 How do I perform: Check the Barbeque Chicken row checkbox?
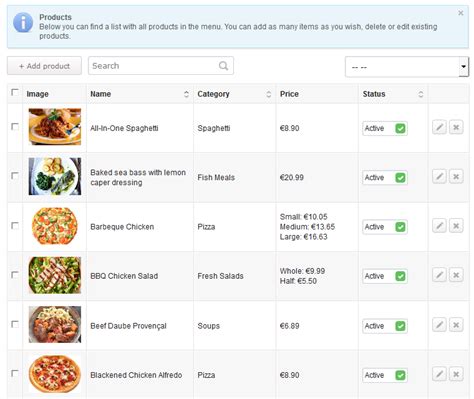pos(15,226)
